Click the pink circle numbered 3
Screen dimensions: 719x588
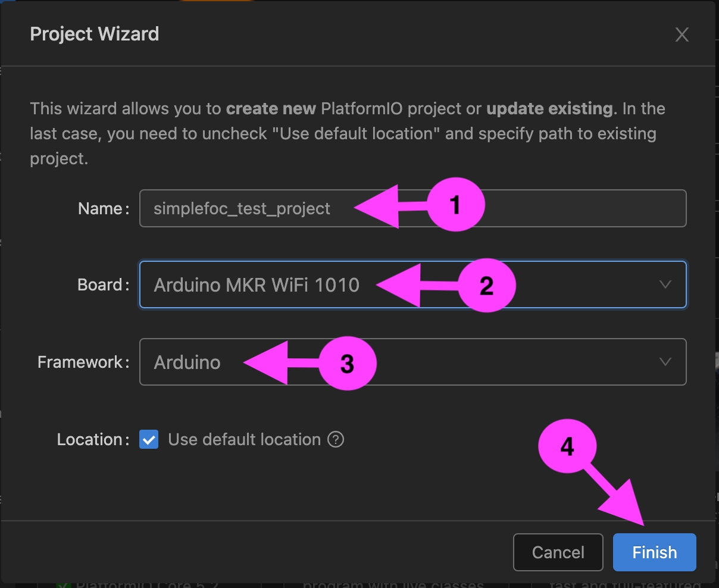pos(347,363)
